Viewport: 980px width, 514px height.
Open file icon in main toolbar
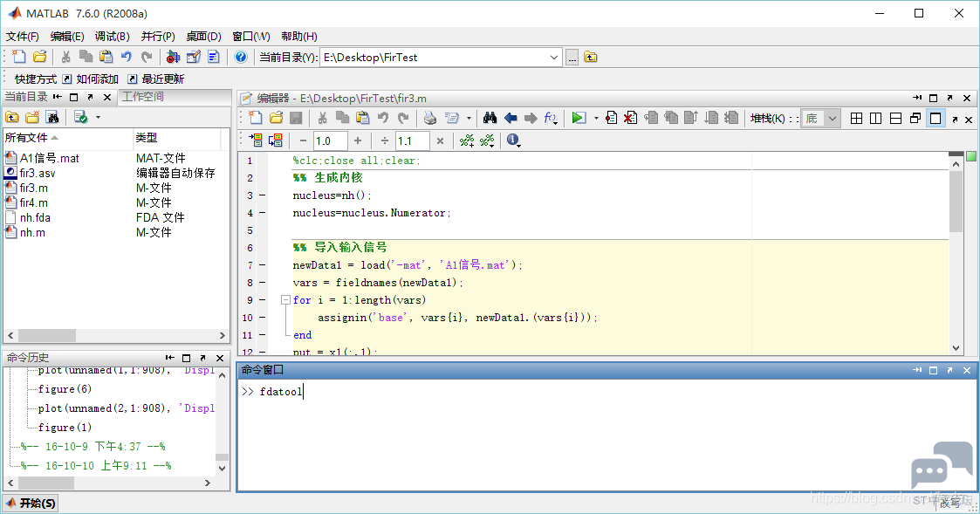point(39,57)
